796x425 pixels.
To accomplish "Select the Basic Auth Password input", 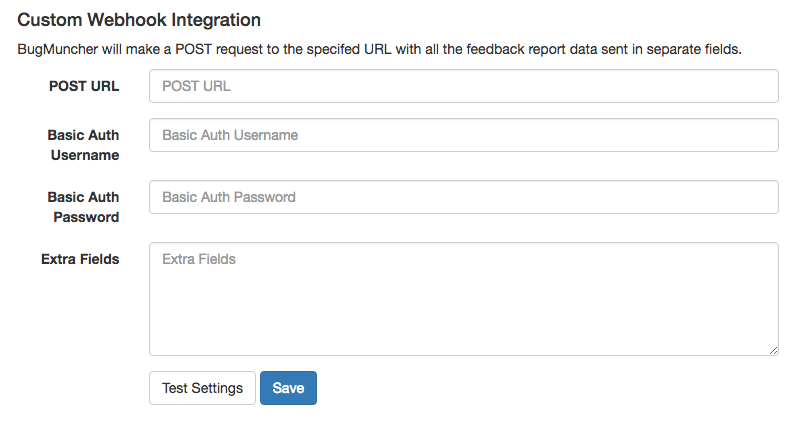I will tap(463, 197).
